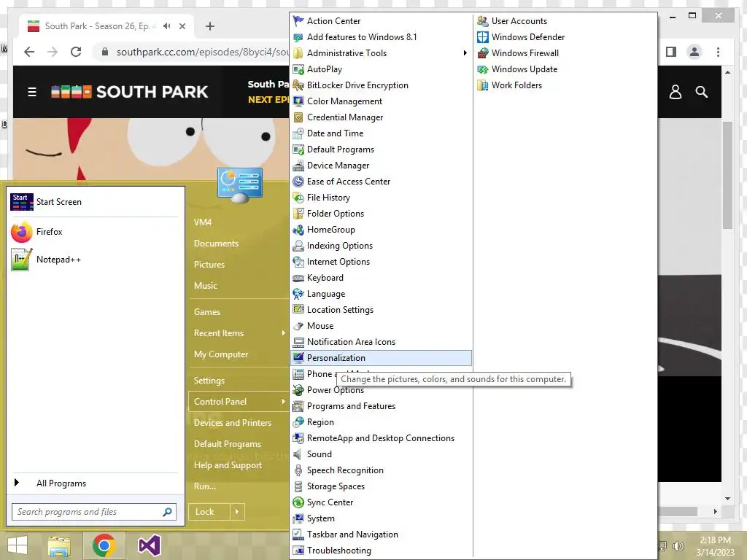Screen dimensions: 747x560
Task: Open South Park site user account icon
Action: [x=675, y=92]
